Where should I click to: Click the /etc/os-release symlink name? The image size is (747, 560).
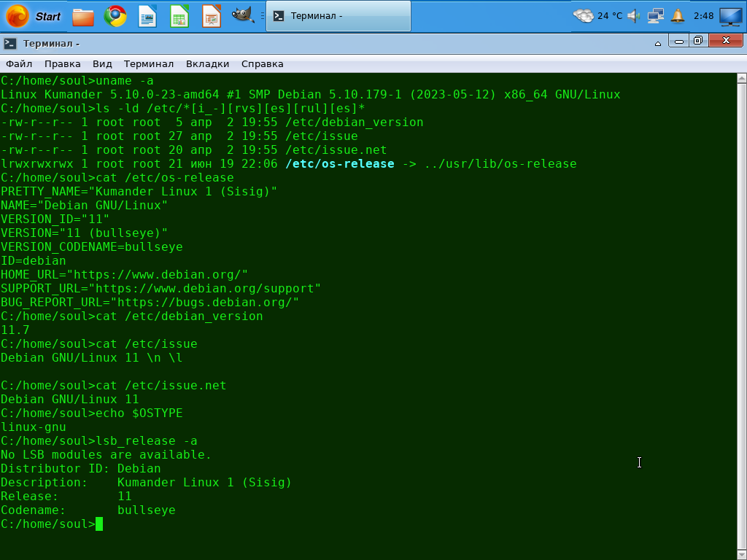[x=340, y=164]
